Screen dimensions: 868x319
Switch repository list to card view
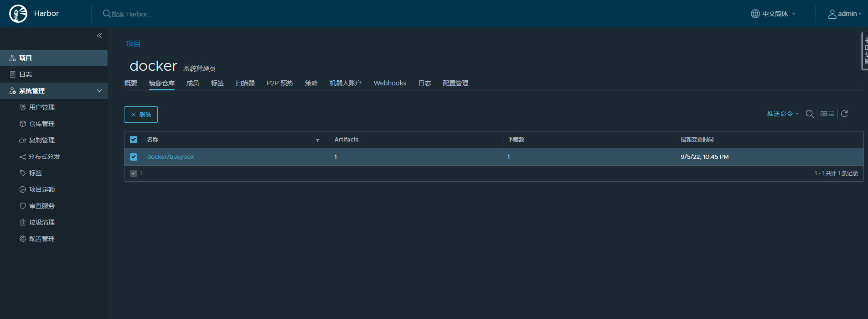point(824,114)
